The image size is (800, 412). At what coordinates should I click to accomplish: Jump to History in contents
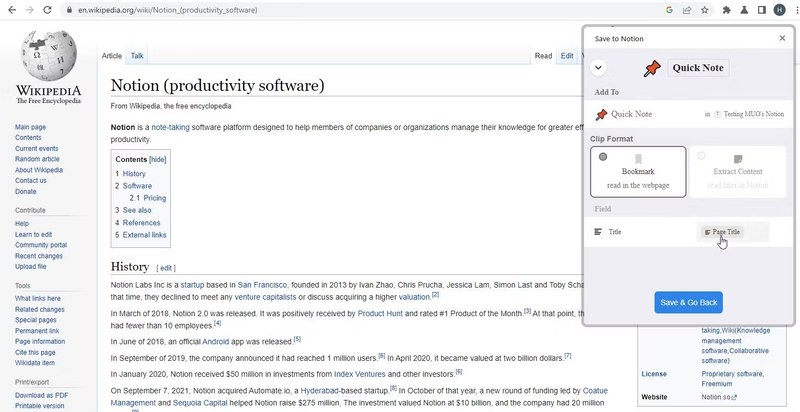(x=134, y=174)
